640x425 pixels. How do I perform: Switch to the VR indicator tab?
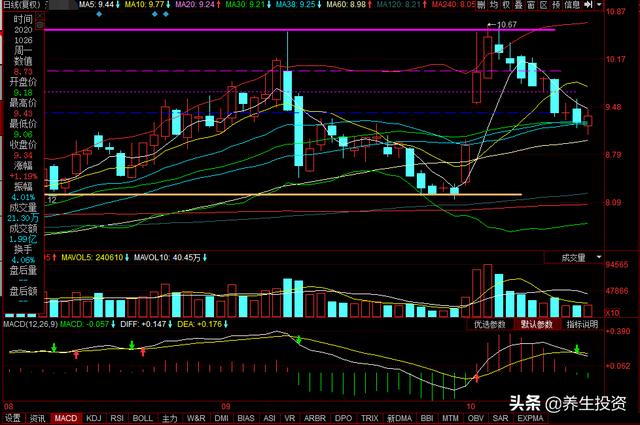289,418
